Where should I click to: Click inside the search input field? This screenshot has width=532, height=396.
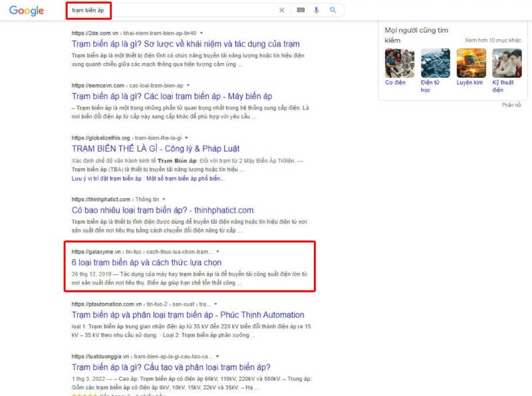point(166,10)
